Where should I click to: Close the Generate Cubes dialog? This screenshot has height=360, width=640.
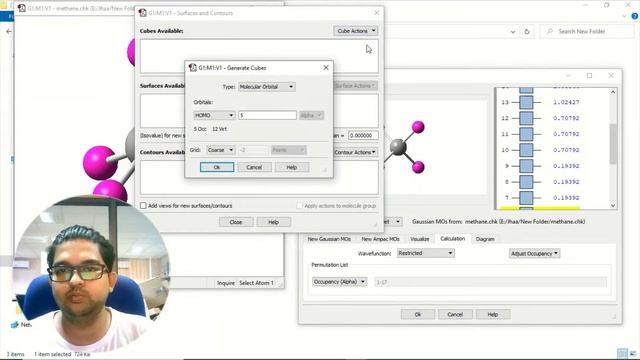[x=326, y=68]
